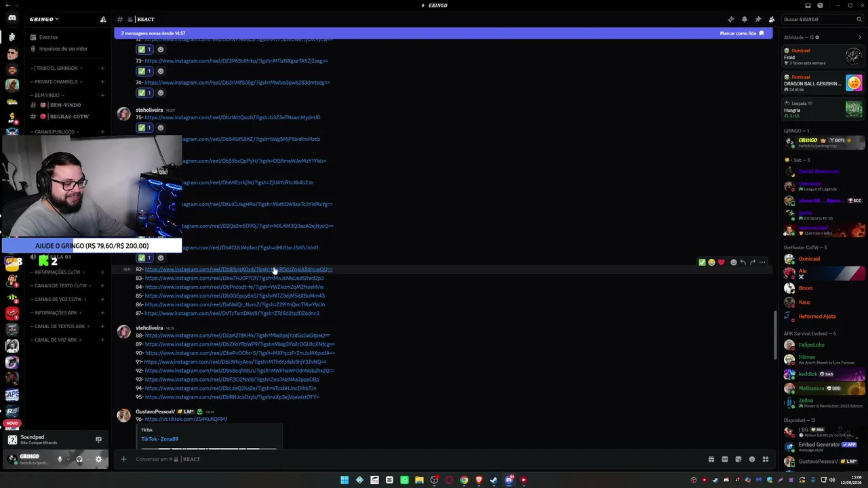The width and height of the screenshot is (868, 488).
Task: Open the DRAGON BALL GEKISHIN activity card
Action: tap(823, 83)
